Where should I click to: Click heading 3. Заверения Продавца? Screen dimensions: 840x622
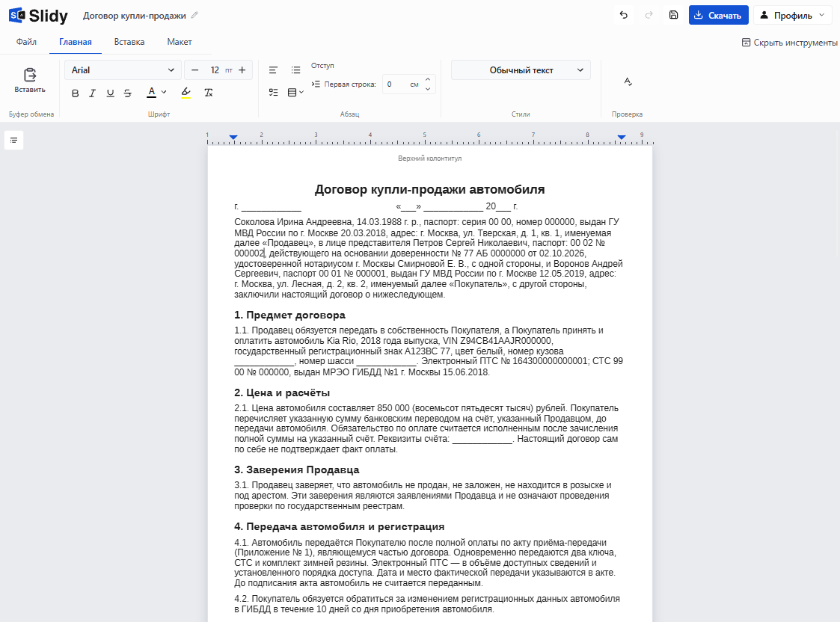(297, 470)
